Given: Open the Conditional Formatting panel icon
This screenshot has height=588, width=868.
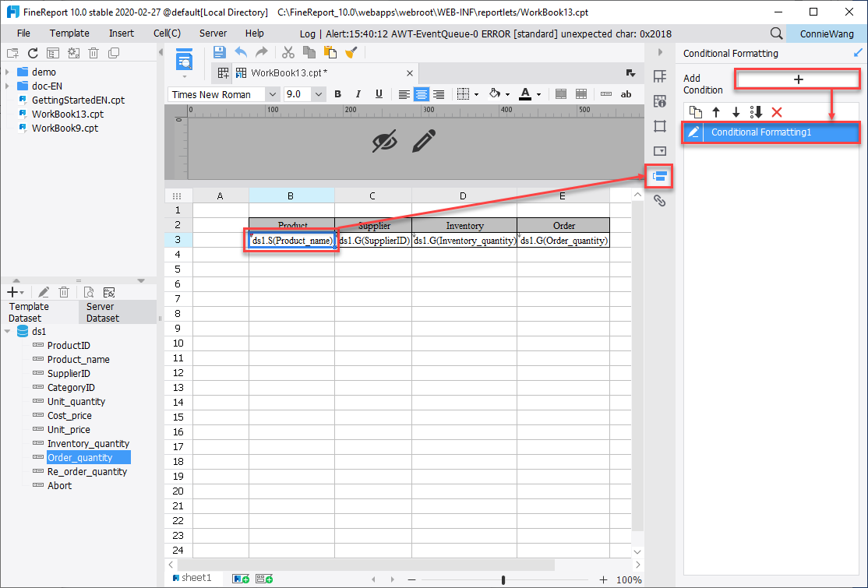Looking at the screenshot, I should click(659, 177).
